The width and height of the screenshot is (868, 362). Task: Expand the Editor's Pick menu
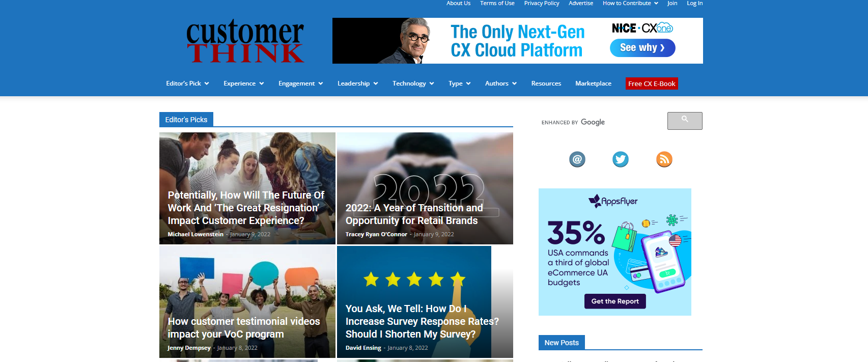(187, 83)
